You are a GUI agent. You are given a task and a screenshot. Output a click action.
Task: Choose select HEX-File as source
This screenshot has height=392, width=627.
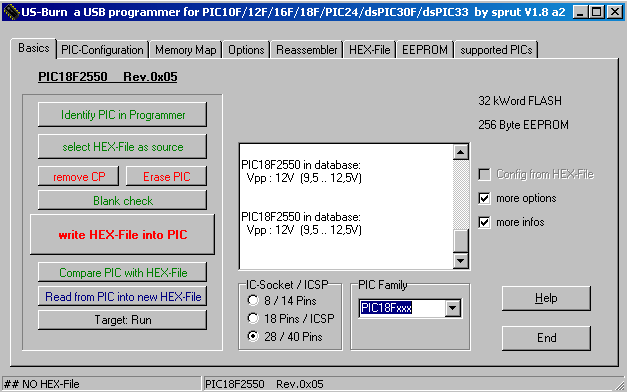[123, 147]
